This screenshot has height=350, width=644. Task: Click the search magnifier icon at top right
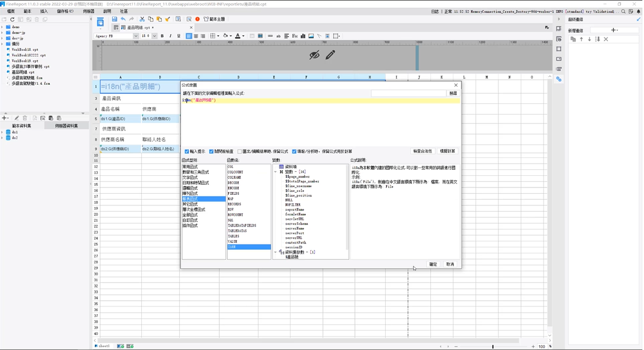[623, 12]
